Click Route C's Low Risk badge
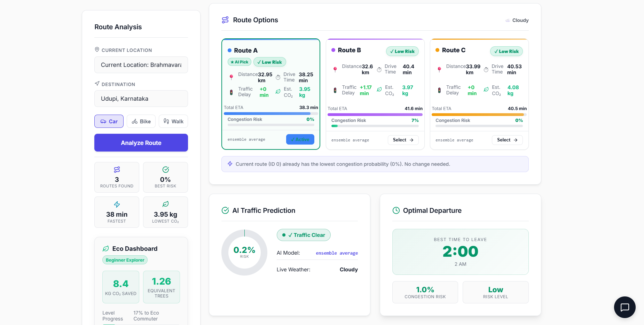This screenshot has height=325, width=644. (x=506, y=51)
